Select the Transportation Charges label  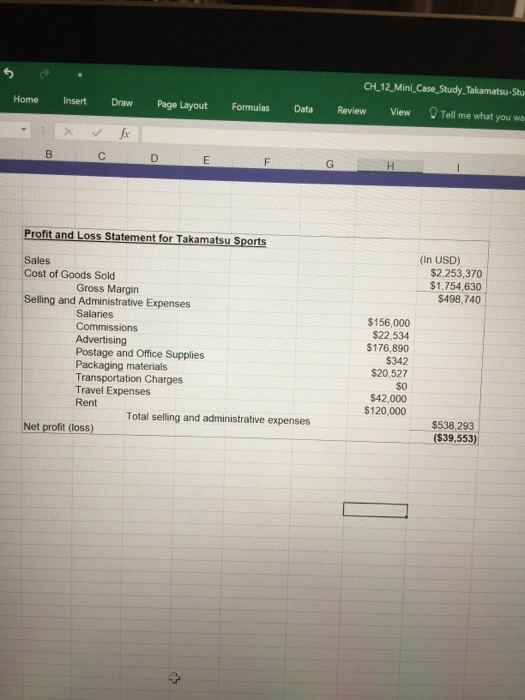point(129,378)
